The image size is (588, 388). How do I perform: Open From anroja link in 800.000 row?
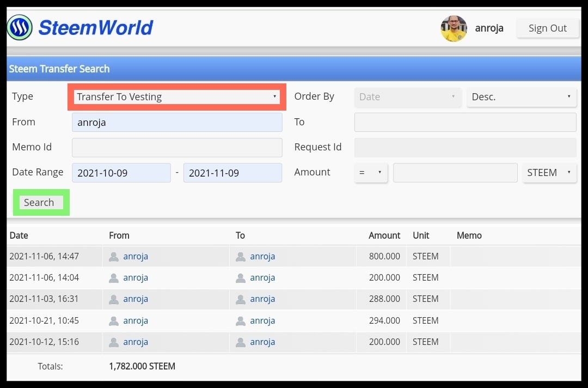136,256
